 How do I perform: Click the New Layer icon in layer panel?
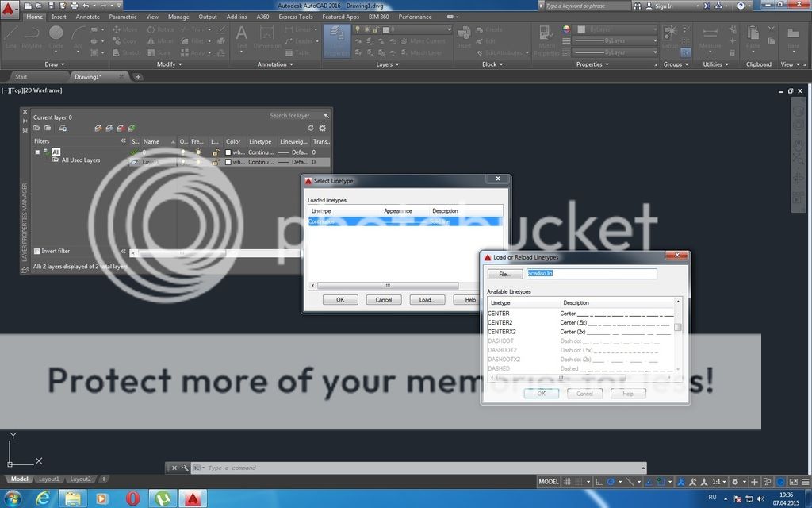[x=98, y=128]
